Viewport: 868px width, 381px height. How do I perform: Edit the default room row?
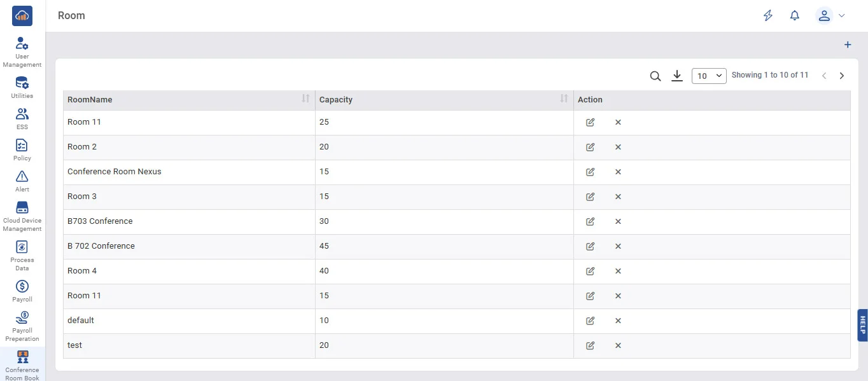click(590, 321)
